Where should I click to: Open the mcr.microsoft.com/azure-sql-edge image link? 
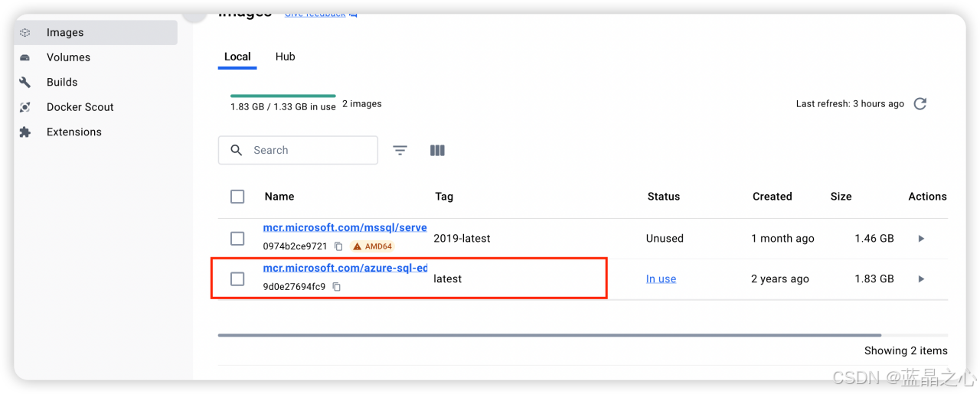point(345,268)
